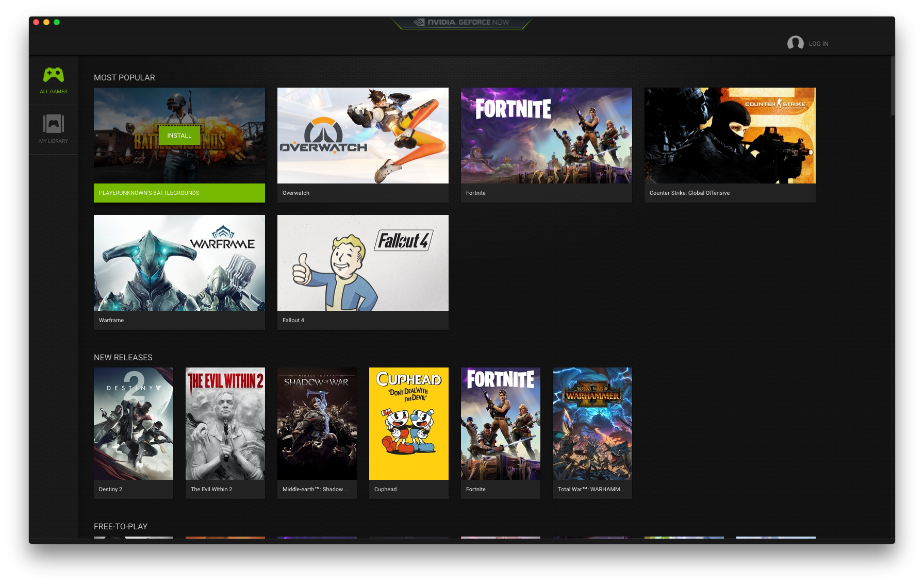Click the LOG IN link
The height and width of the screenshot is (585, 924).
[x=818, y=44]
